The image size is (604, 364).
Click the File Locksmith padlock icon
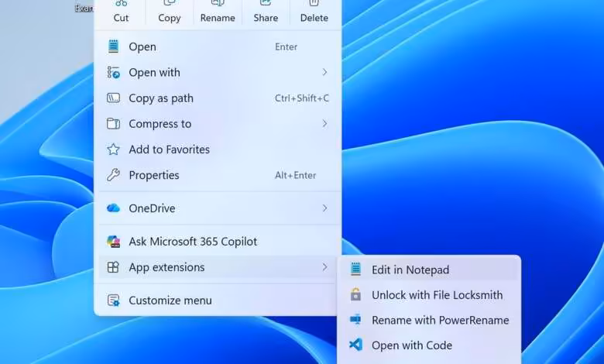(355, 294)
